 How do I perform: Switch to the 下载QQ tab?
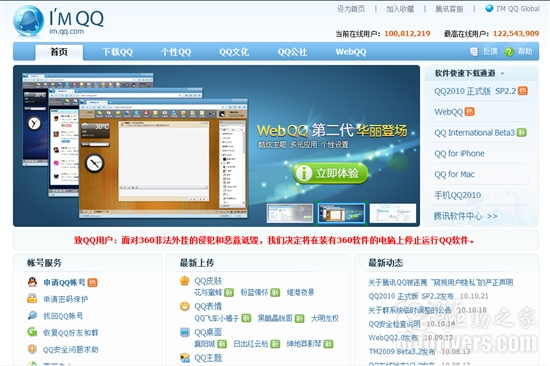[118, 52]
